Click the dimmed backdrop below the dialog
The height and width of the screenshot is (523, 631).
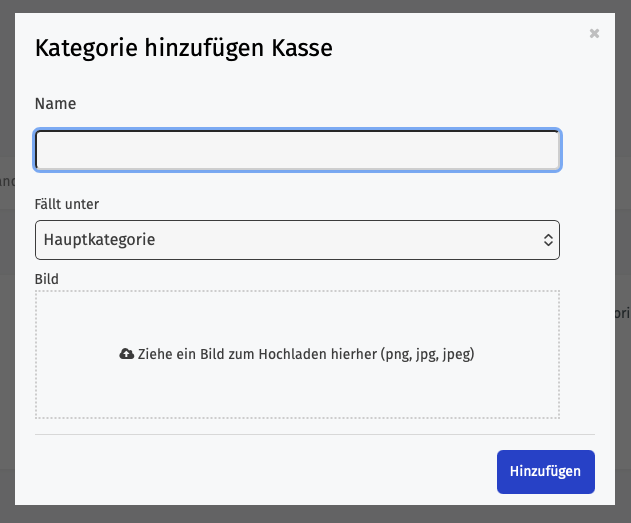tap(316, 514)
